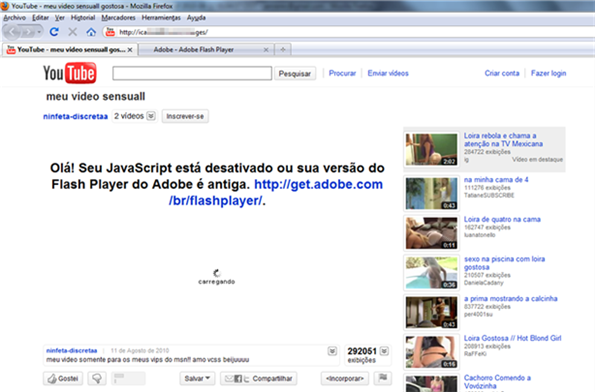Switch to the YouTube meu video sensuall tab
This screenshot has height=392, width=595.
point(69,50)
